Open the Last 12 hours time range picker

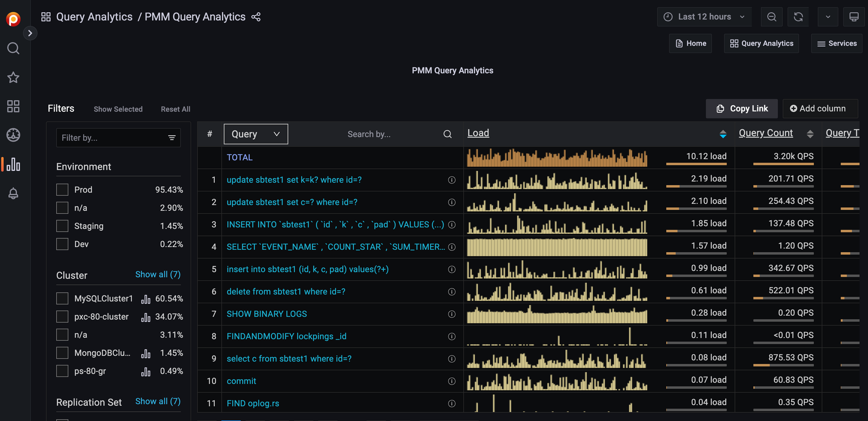pos(704,17)
